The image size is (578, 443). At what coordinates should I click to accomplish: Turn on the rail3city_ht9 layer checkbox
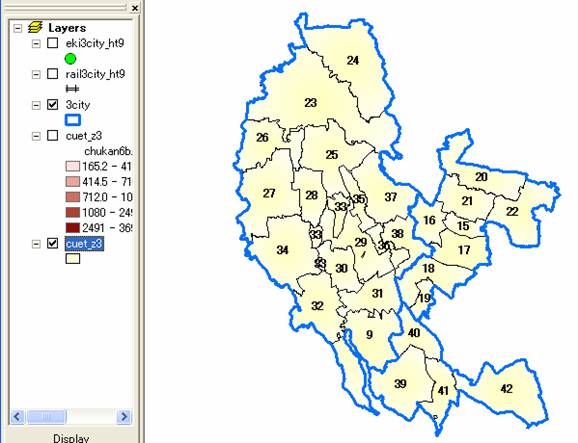point(53,74)
